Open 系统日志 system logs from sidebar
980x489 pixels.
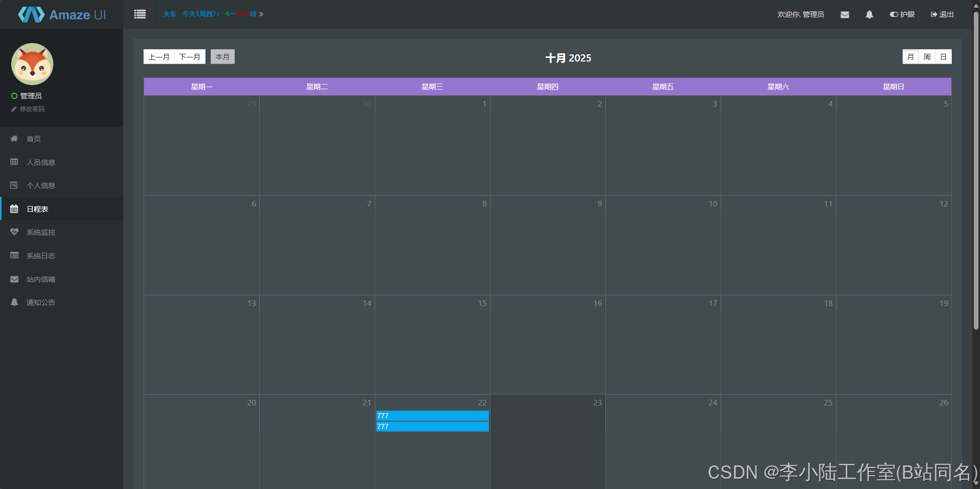[x=14, y=255]
